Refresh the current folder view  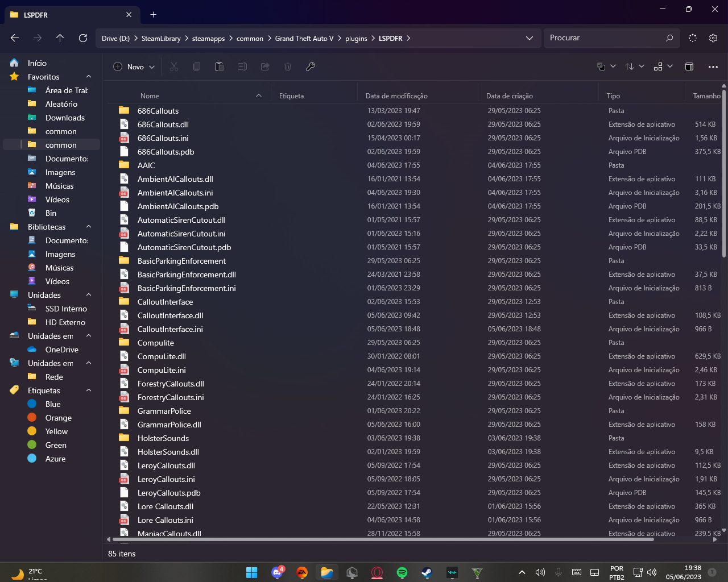click(x=83, y=38)
